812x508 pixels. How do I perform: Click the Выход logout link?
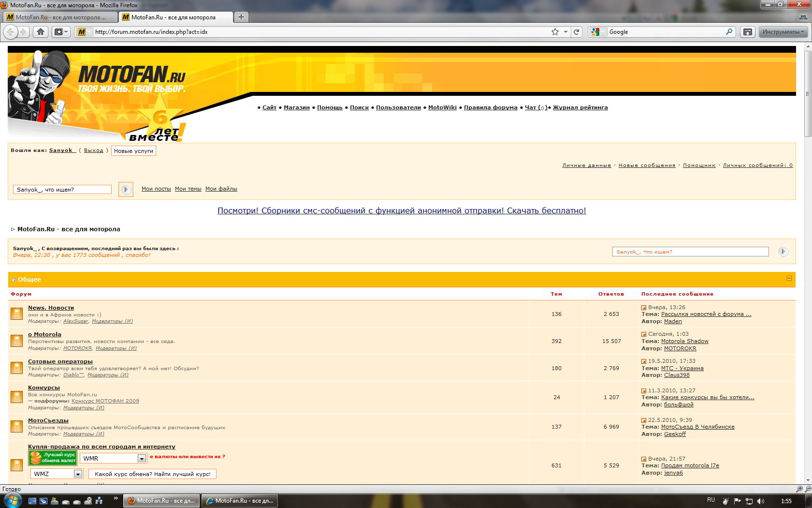94,150
